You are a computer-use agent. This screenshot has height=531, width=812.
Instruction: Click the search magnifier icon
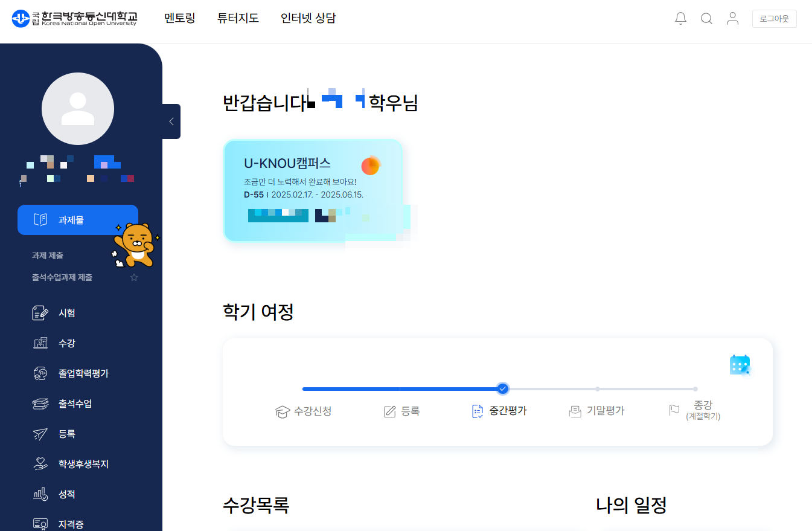tap(706, 19)
